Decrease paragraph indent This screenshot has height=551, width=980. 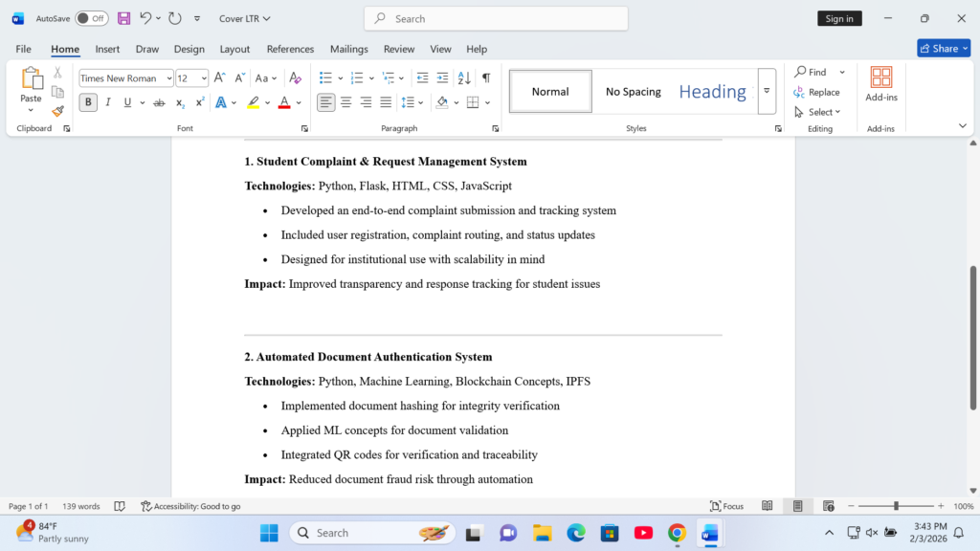(422, 78)
